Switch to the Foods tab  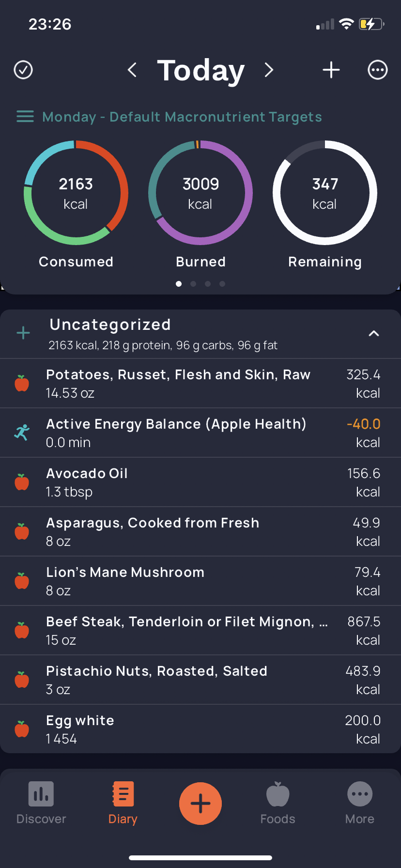click(278, 803)
